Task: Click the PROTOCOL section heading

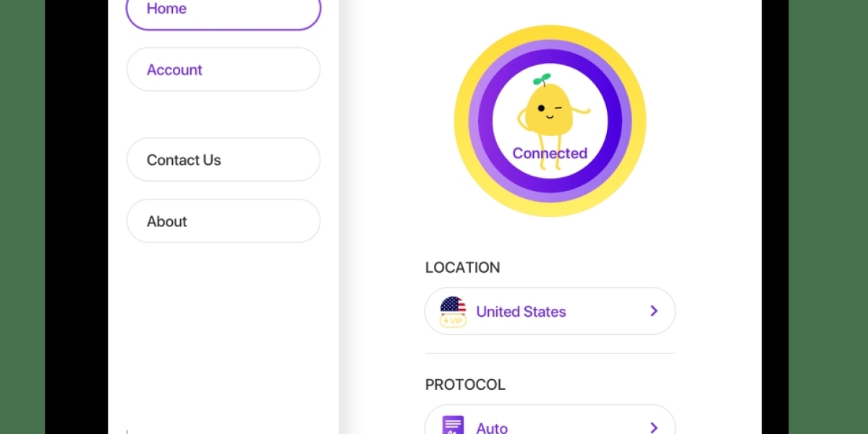Action: point(465,385)
